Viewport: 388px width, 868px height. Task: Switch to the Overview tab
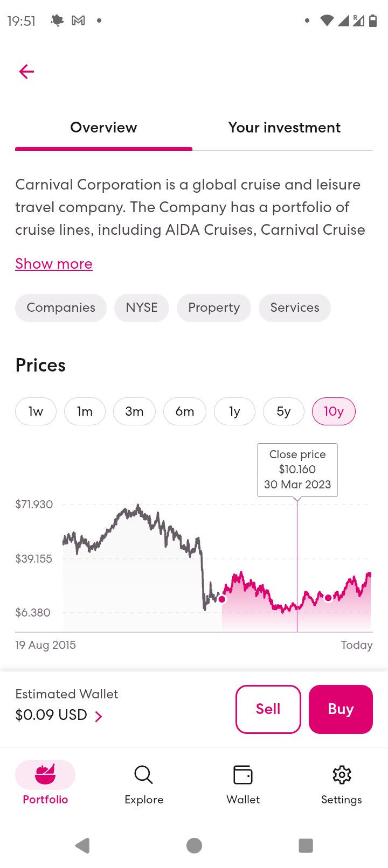pyautogui.click(x=103, y=128)
